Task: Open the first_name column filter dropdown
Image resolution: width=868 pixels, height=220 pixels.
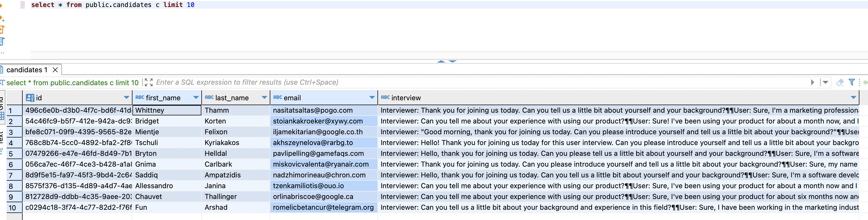Action: pyautogui.click(x=196, y=98)
